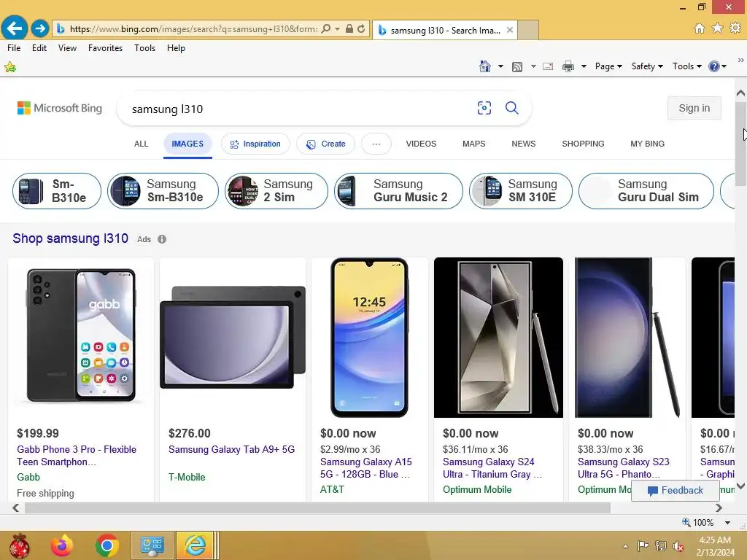The image size is (747, 560).
Task: Click the horizontal scrollbar thumb
Action: click(317, 508)
